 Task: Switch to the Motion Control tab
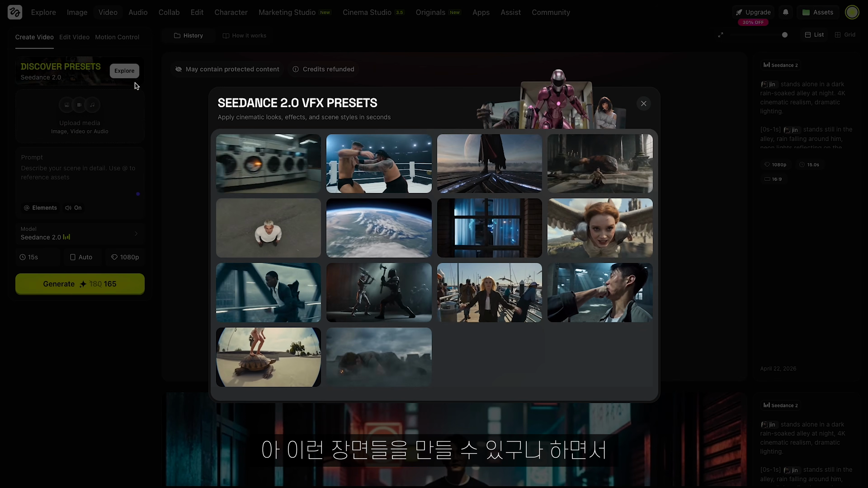click(x=117, y=37)
